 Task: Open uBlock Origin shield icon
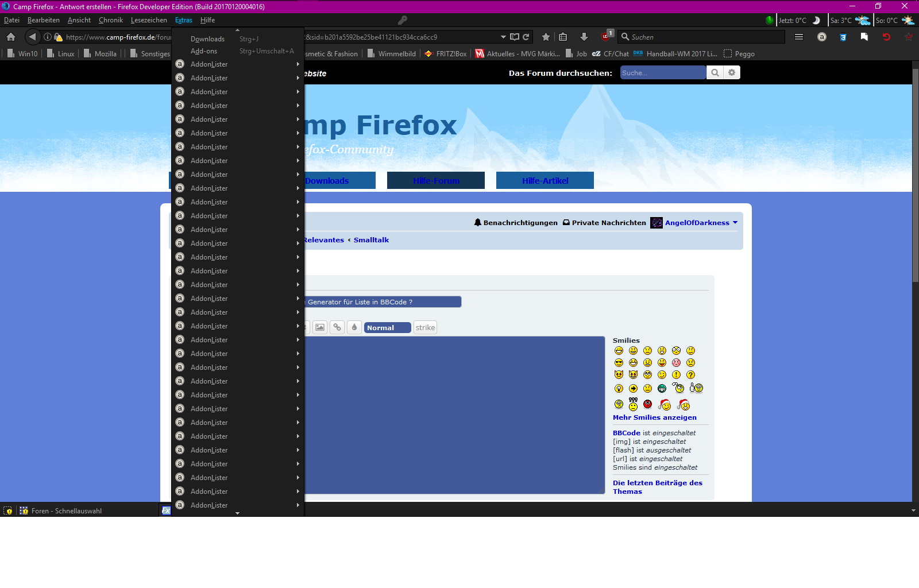tap(605, 37)
